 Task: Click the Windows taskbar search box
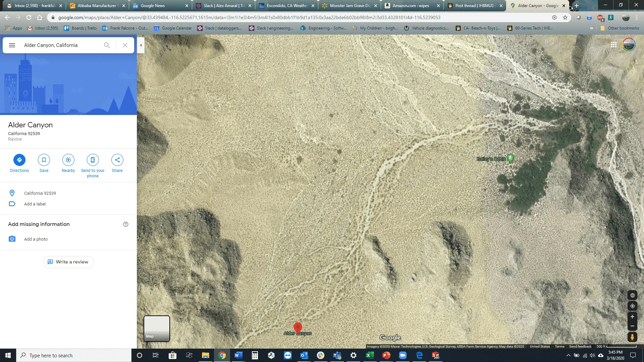coord(74,355)
